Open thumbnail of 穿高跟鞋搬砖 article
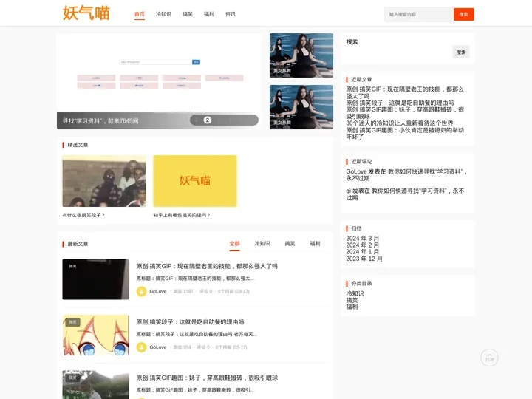This screenshot has height=399, width=532. tap(95, 385)
